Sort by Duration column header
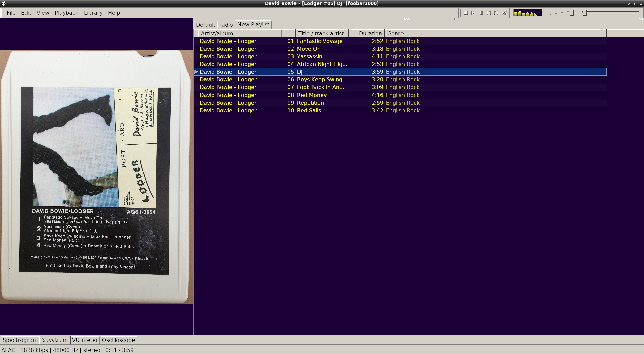The width and height of the screenshot is (644, 354). [367, 33]
